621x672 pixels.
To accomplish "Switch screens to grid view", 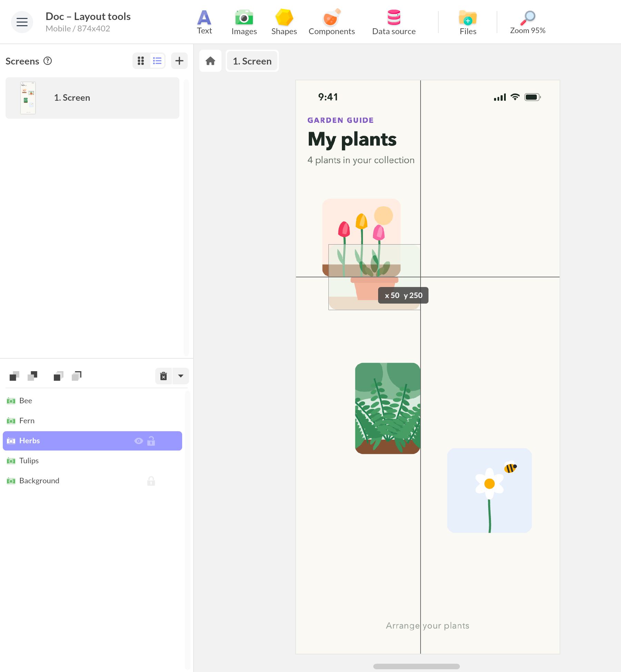I will 141,61.
